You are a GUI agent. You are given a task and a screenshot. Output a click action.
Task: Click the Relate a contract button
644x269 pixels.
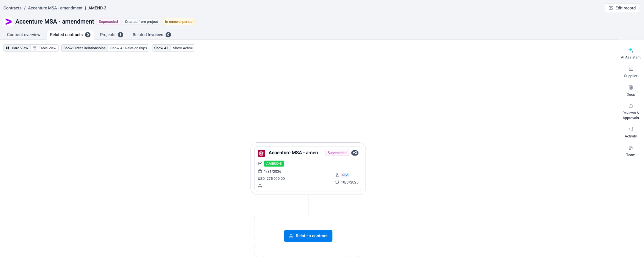point(308,236)
